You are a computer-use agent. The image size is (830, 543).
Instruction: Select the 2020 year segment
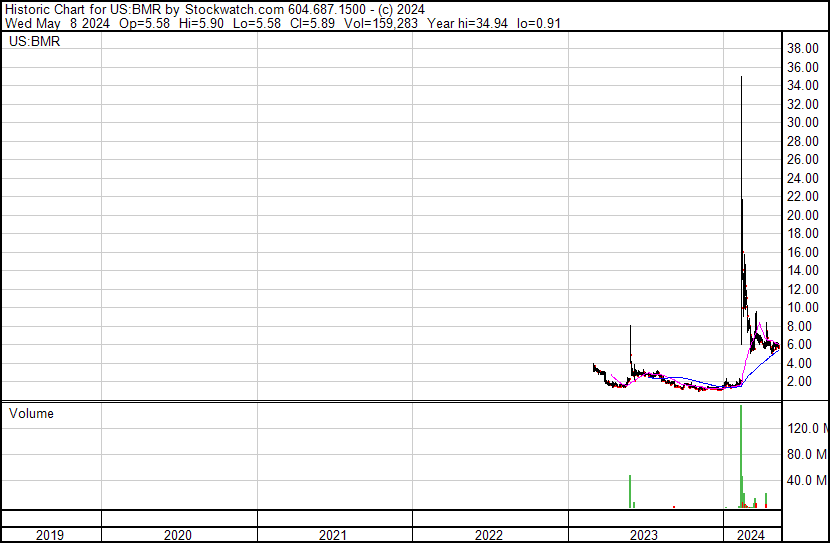pyautogui.click(x=178, y=535)
